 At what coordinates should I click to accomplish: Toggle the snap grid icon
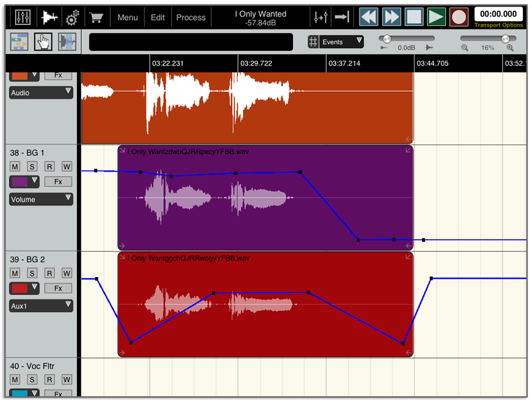tap(313, 42)
